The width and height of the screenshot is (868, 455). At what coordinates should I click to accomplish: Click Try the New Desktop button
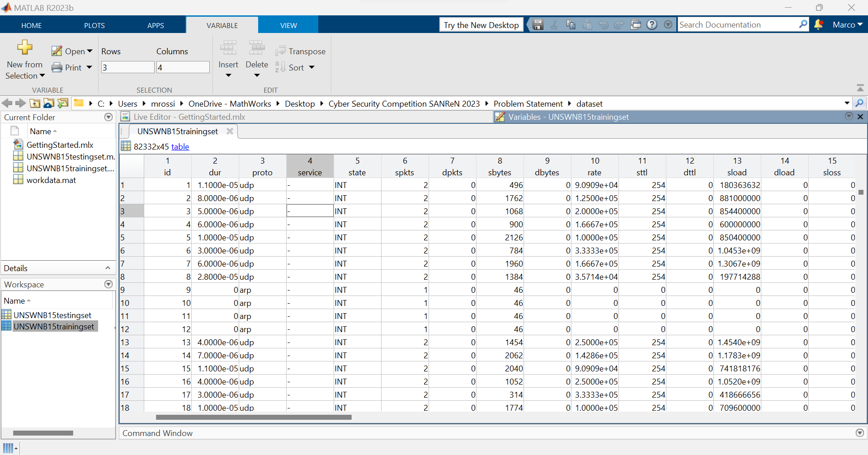click(x=481, y=25)
